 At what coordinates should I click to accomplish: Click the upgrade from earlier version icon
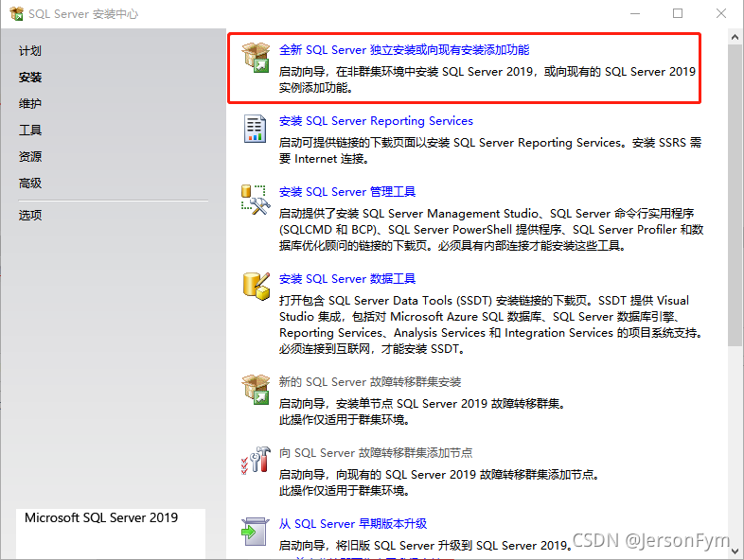coord(256,532)
